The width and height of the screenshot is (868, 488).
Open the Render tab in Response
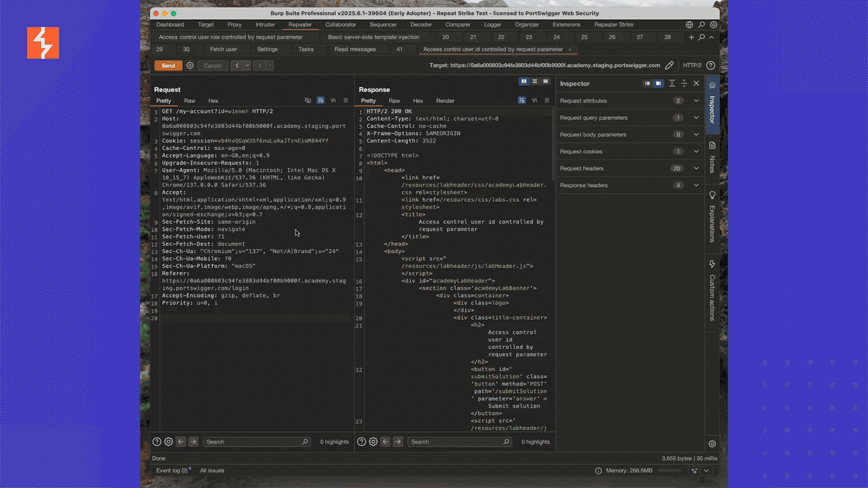click(x=445, y=101)
